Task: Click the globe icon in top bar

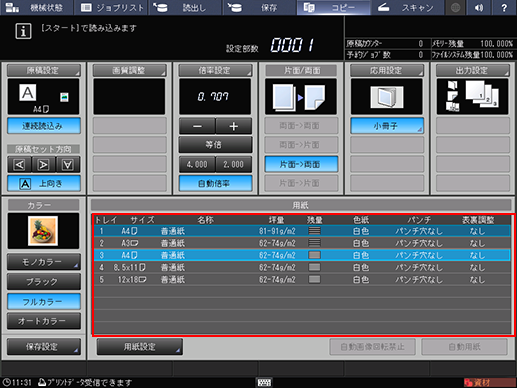Action: point(455,7)
